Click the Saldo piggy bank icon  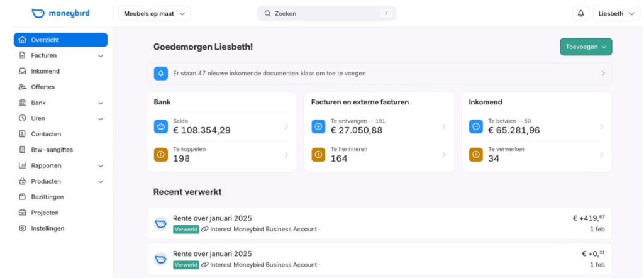pyautogui.click(x=160, y=126)
